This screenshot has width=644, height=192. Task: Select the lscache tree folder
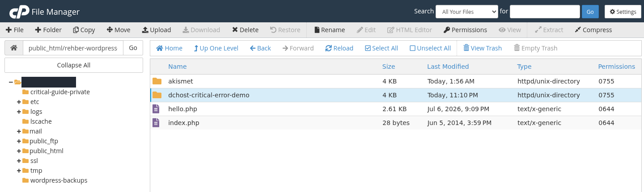coord(41,121)
